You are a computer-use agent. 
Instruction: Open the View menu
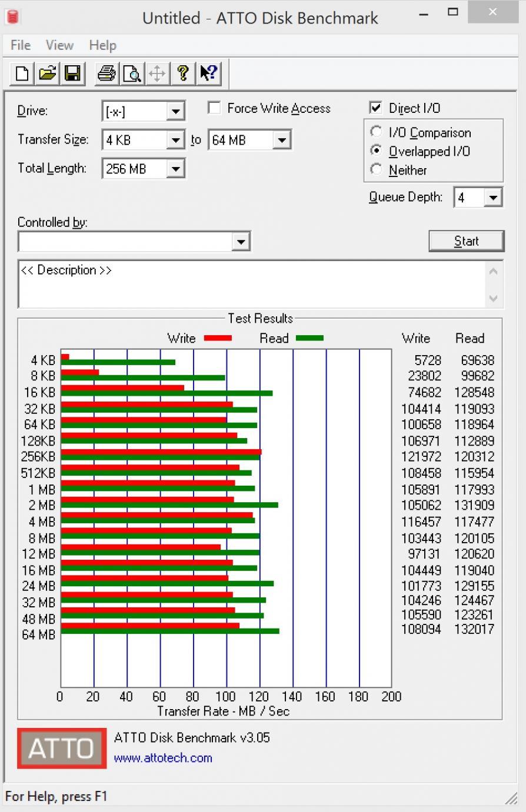[59, 45]
